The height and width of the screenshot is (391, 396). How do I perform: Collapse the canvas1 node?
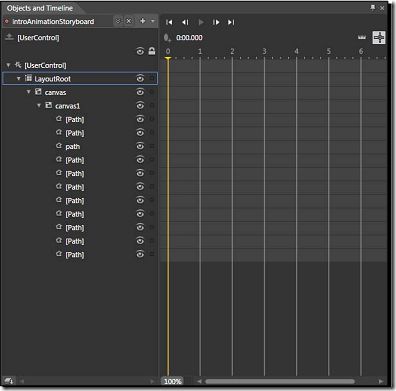click(x=39, y=106)
